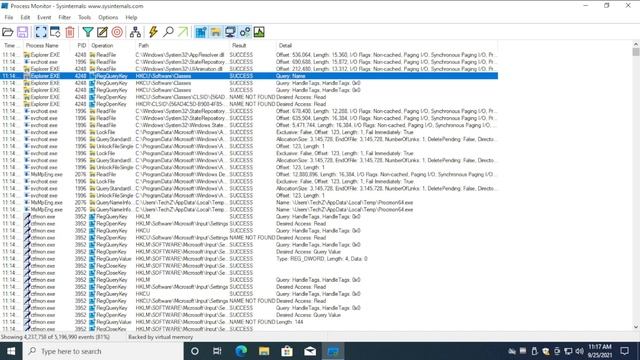The image size is (640, 360).
Task: Select highlighted Explorer.EXE RegQueryKey 'Query: Name' row
Action: 249,76
